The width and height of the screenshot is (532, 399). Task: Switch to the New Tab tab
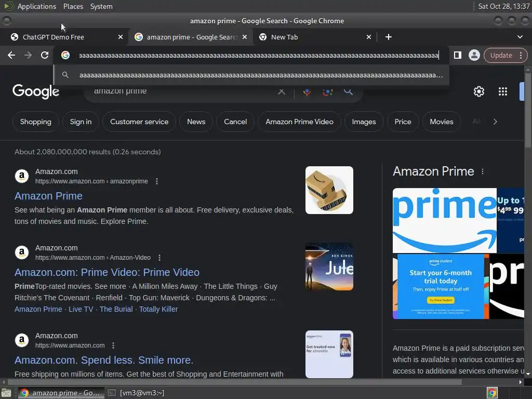(314, 37)
